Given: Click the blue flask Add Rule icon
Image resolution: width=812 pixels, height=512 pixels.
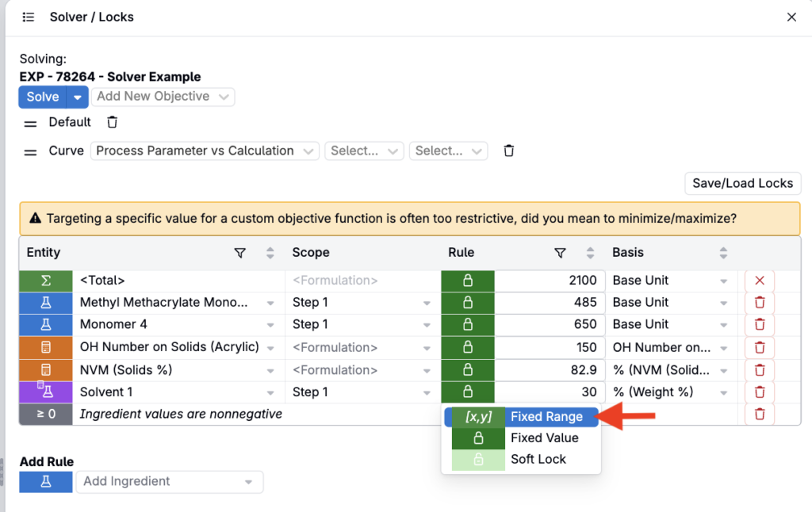Looking at the screenshot, I should pyautogui.click(x=46, y=481).
